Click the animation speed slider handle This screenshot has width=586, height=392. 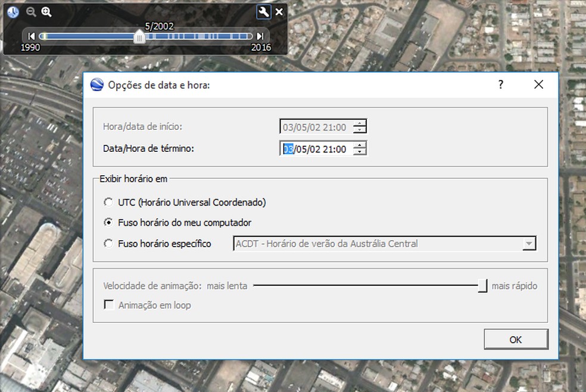pos(482,286)
